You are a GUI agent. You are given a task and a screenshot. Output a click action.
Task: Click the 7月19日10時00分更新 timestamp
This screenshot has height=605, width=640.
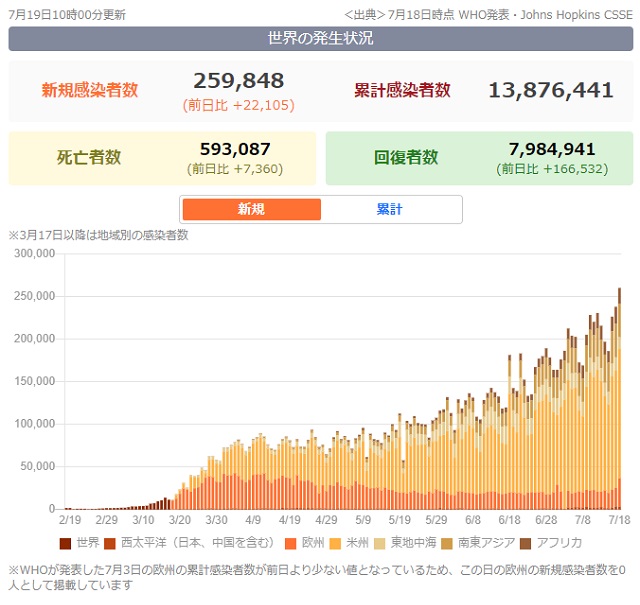point(67,15)
